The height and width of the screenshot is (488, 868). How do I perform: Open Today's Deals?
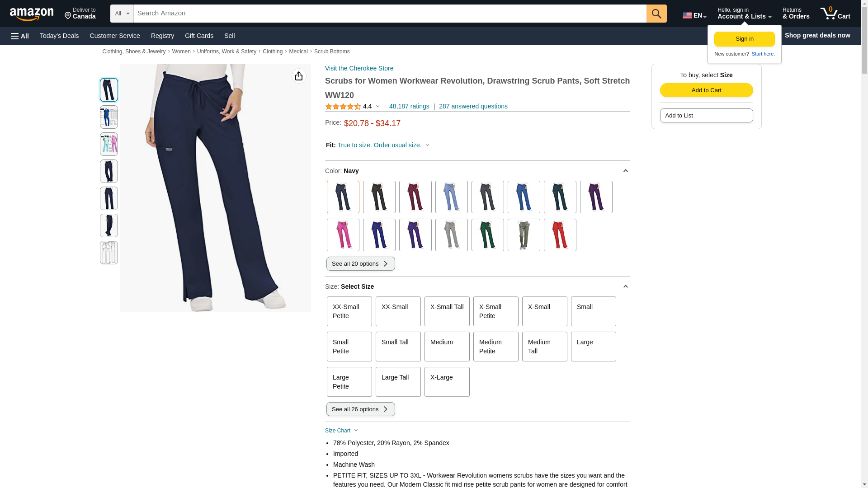point(59,36)
